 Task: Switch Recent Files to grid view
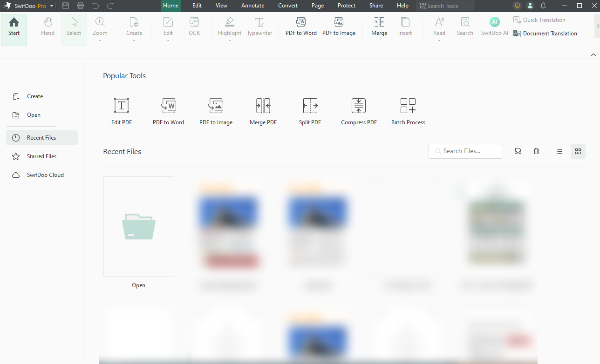(x=578, y=151)
